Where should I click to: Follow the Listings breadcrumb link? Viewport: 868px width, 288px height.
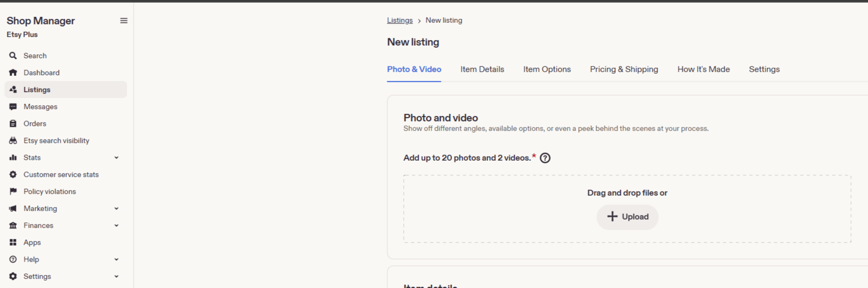400,20
